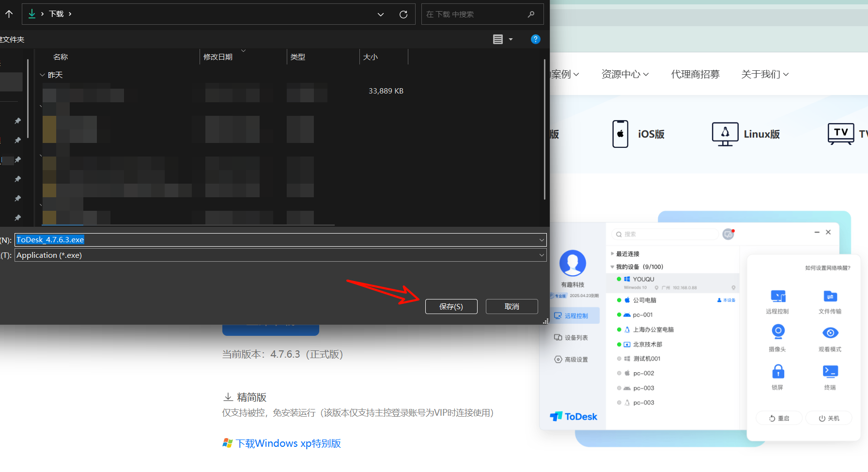Click the Save (保存) button
Viewport: 868px width, 472px height.
[451, 306]
